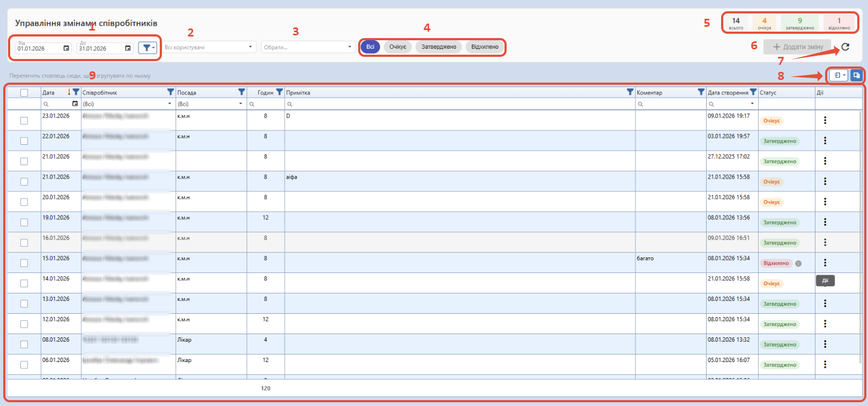Click the creation date '27.12.2025 17:02'
The height and width of the screenshot is (406, 868).
click(x=729, y=157)
